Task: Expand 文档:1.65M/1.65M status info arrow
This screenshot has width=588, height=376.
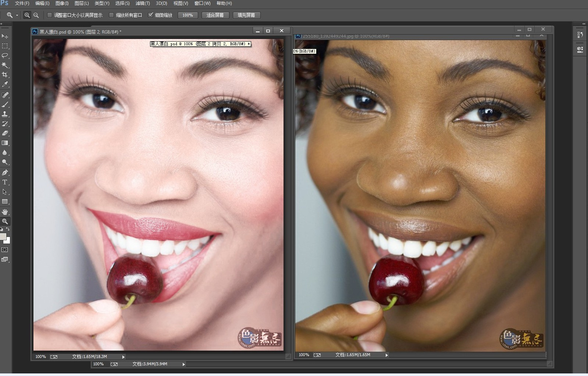Action: (x=386, y=355)
